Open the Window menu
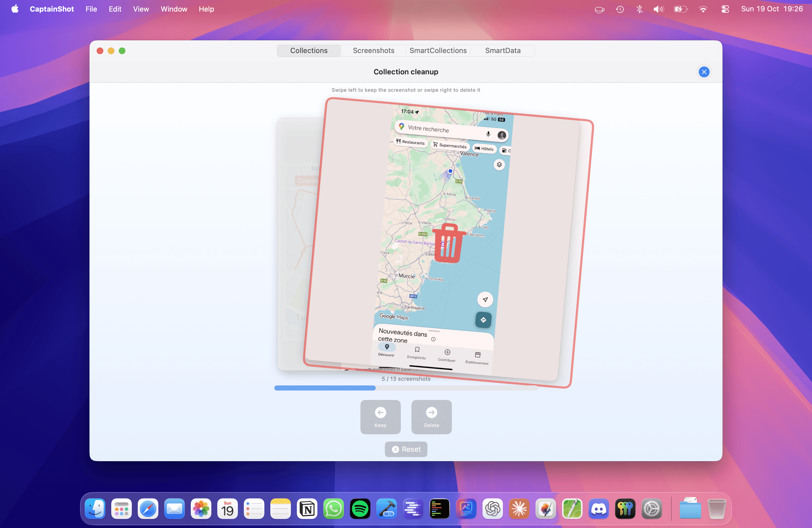This screenshot has height=528, width=812. point(174,9)
